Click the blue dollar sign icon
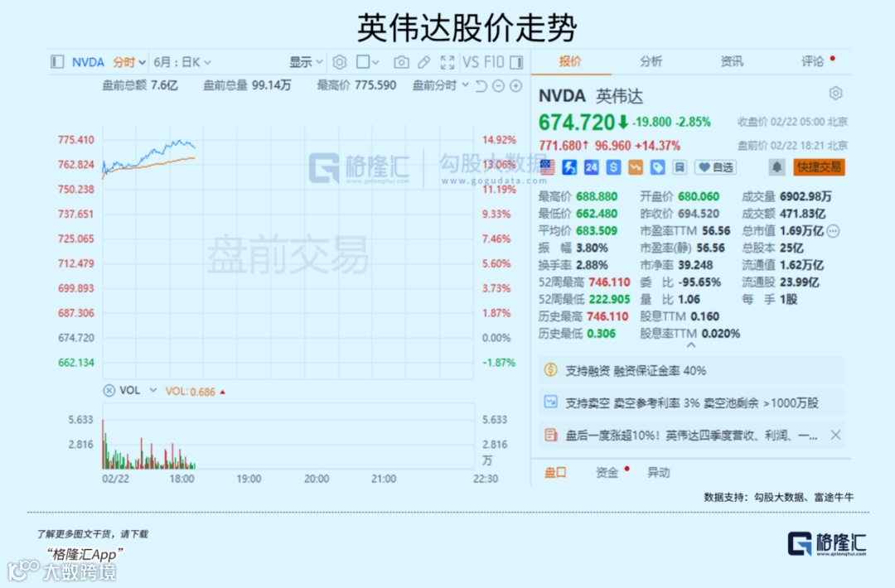895x588 pixels. pos(613,167)
